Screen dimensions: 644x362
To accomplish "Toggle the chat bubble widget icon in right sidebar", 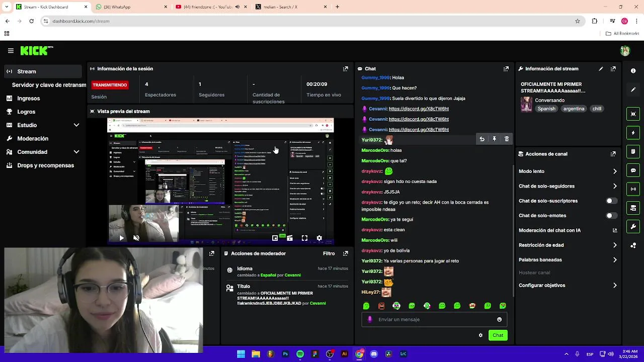I will [x=633, y=170].
